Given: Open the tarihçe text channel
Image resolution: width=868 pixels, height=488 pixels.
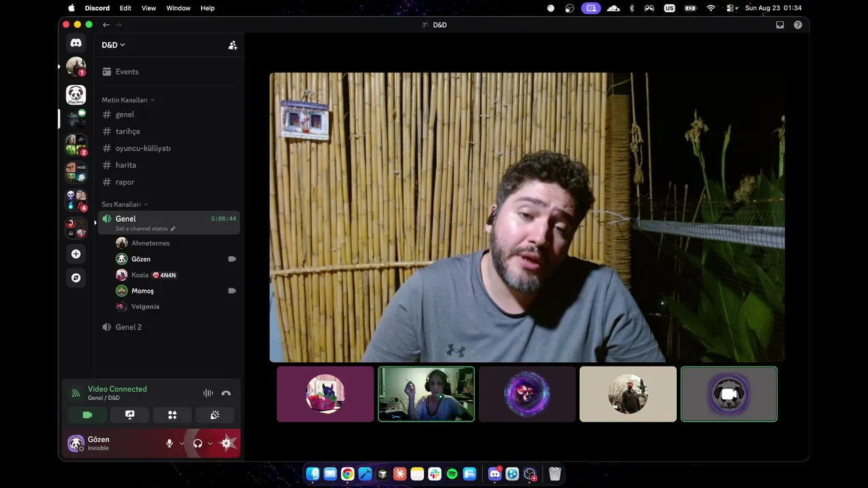Looking at the screenshot, I should click(170, 131).
